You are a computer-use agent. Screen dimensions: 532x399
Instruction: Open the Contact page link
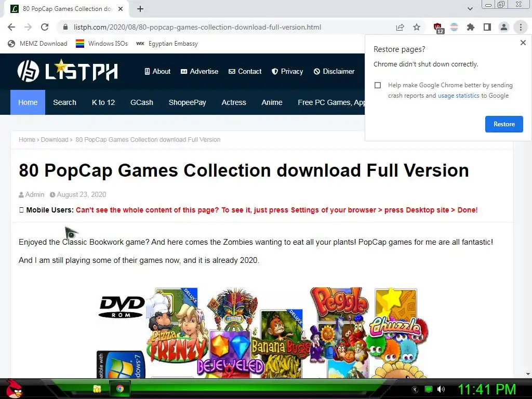(x=245, y=71)
